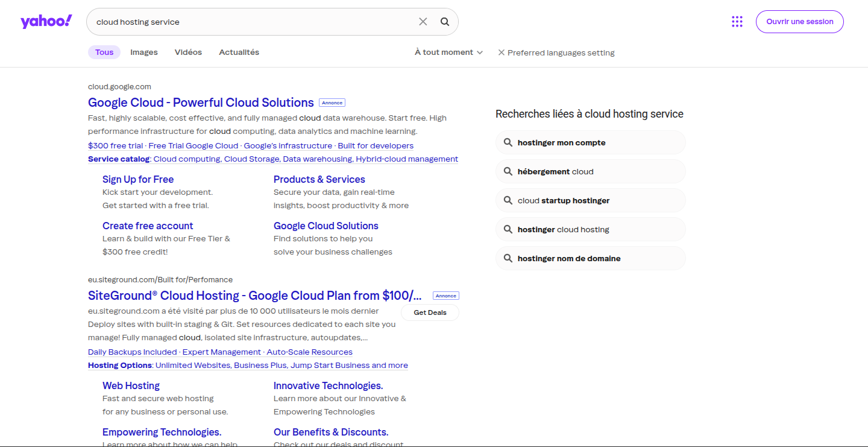Screen dimensions: 868x447
Task: Open the Yahoo apps grid icon
Action: click(x=737, y=22)
